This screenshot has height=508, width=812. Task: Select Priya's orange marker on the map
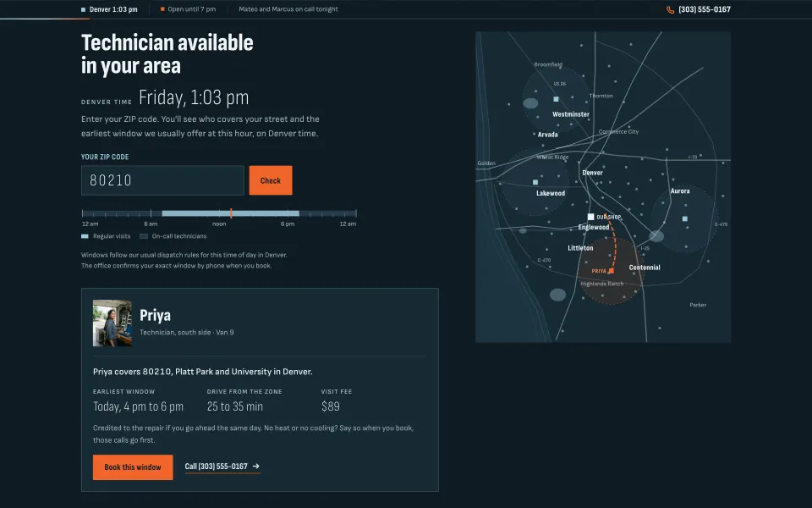click(611, 271)
